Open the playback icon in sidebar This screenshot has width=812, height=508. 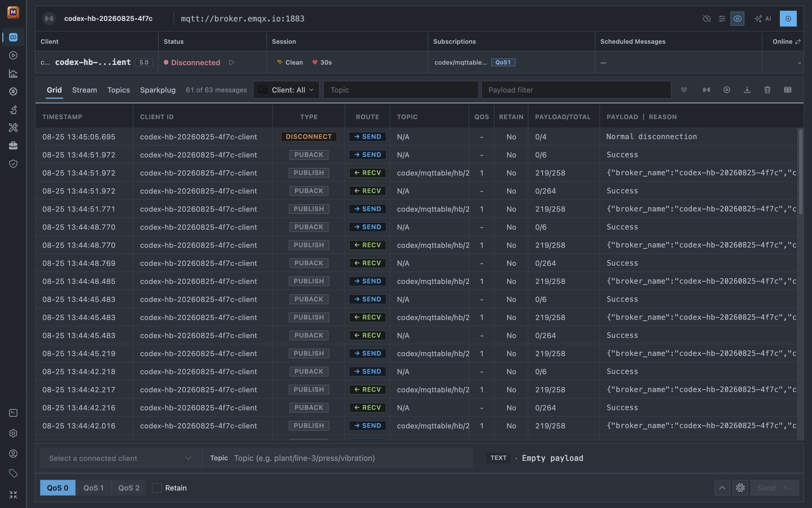13,55
